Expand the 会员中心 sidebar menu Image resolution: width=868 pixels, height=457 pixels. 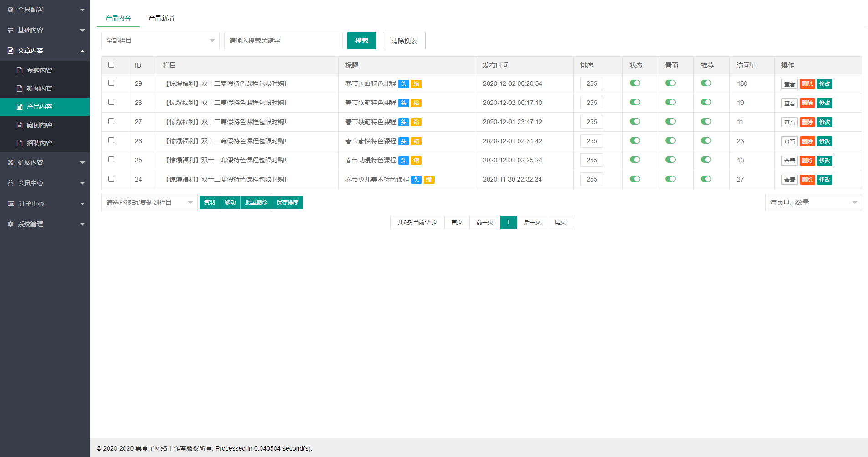tap(45, 183)
